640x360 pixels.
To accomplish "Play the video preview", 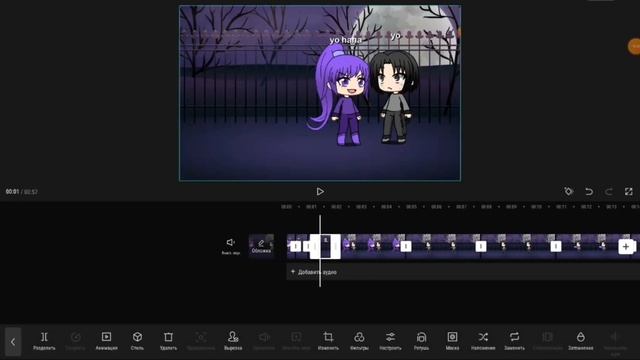I will [x=320, y=191].
